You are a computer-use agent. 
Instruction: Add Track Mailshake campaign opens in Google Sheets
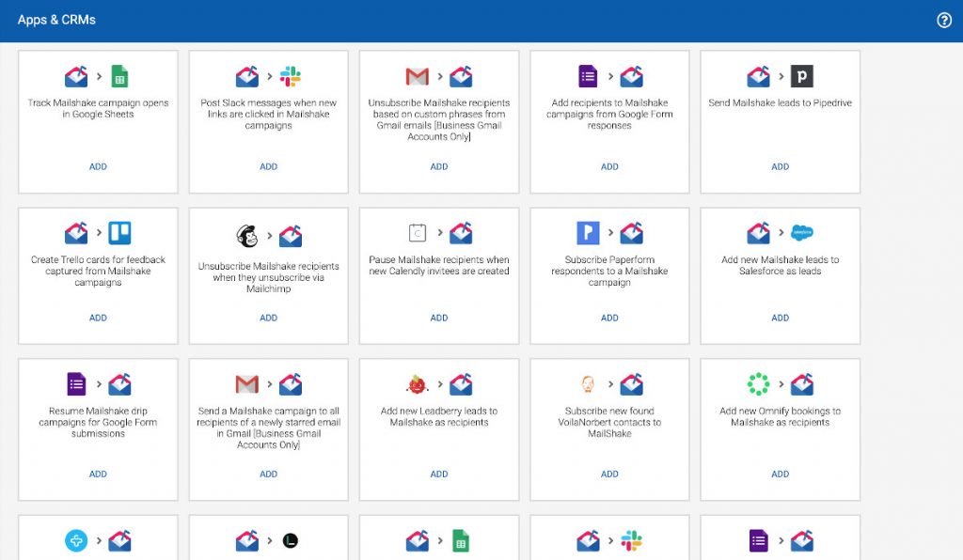pyautogui.click(x=98, y=167)
